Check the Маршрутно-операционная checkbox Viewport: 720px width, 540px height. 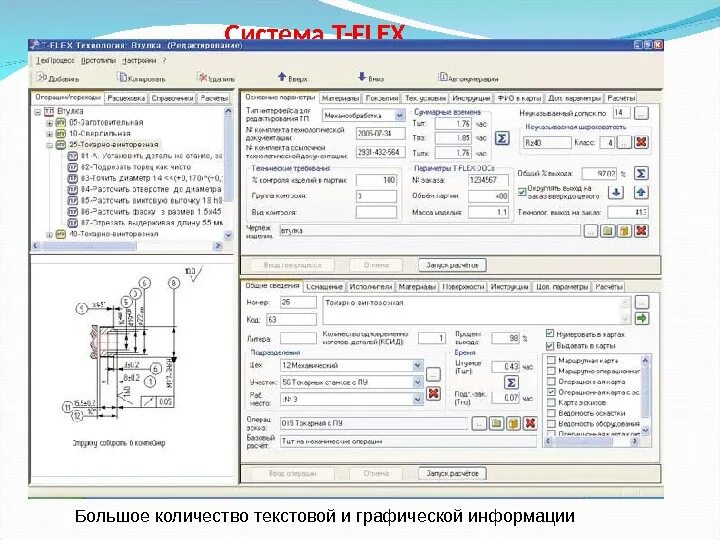click(x=551, y=371)
